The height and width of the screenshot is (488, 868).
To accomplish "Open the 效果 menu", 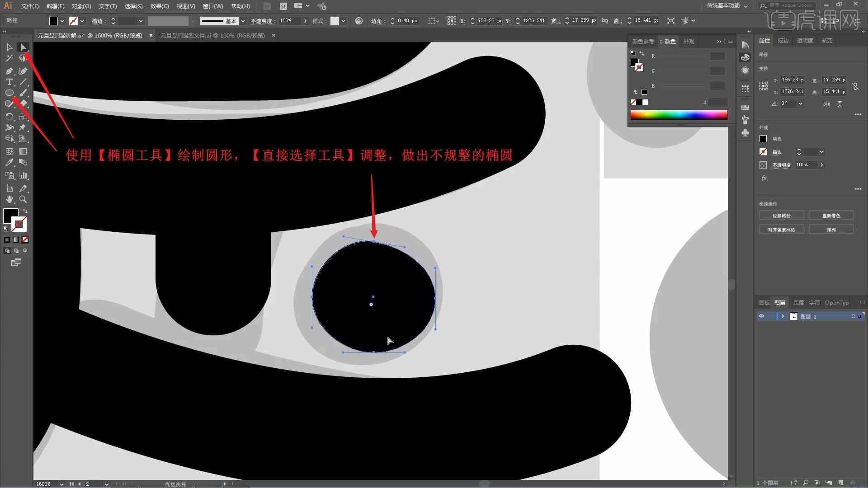I will click(x=157, y=6).
